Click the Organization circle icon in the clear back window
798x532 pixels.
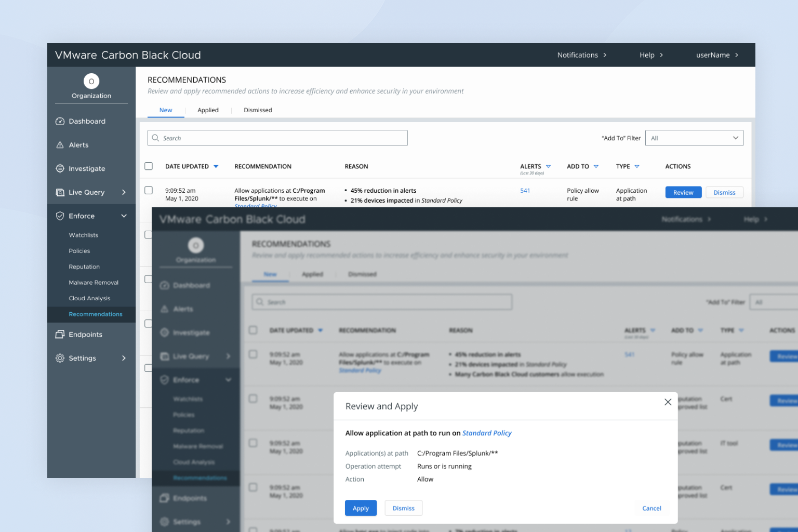click(x=91, y=81)
